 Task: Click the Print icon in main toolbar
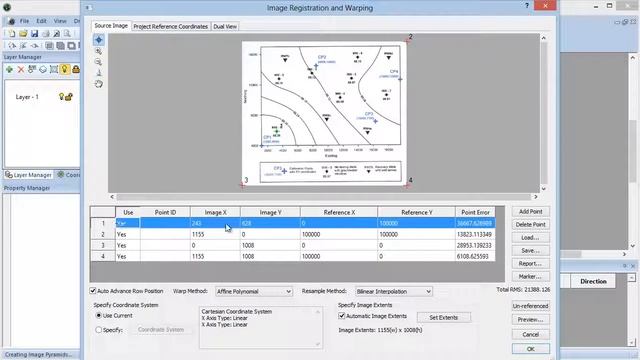point(46,33)
